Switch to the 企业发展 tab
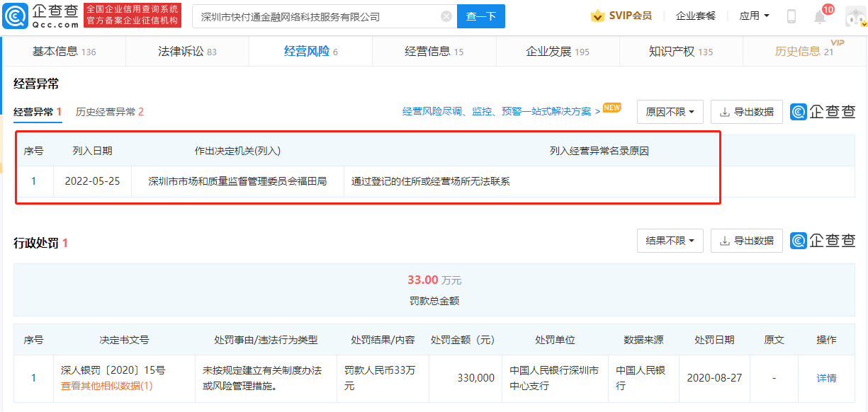 click(x=557, y=51)
